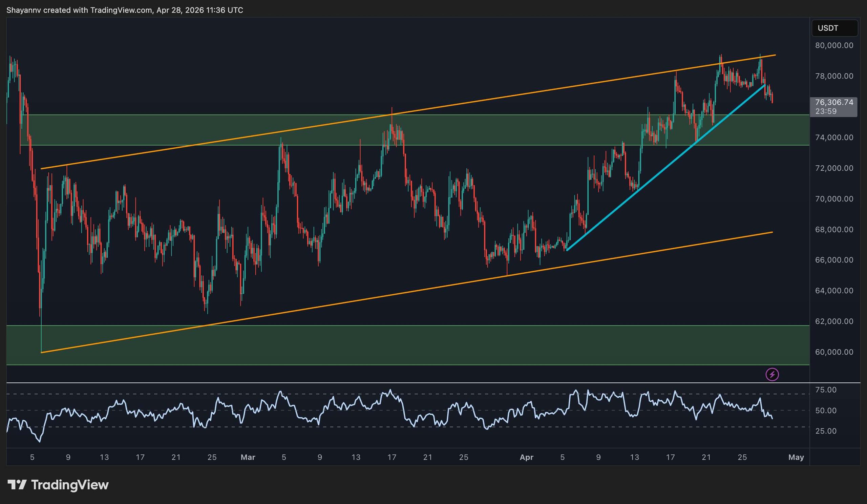This screenshot has width=867, height=504.
Task: Click the 23:59 candle countdown timer
Action: [826, 111]
